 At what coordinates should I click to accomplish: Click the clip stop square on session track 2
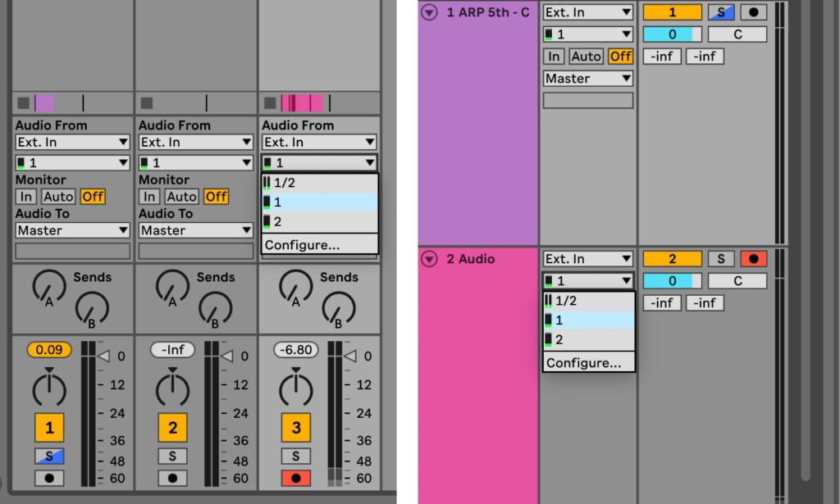click(146, 102)
